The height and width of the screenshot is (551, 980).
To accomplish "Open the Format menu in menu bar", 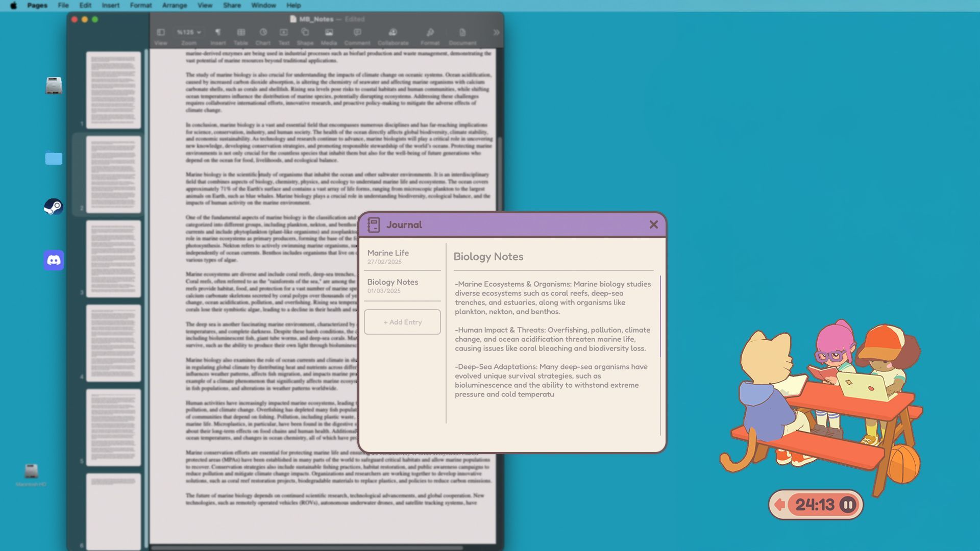I will tap(141, 5).
